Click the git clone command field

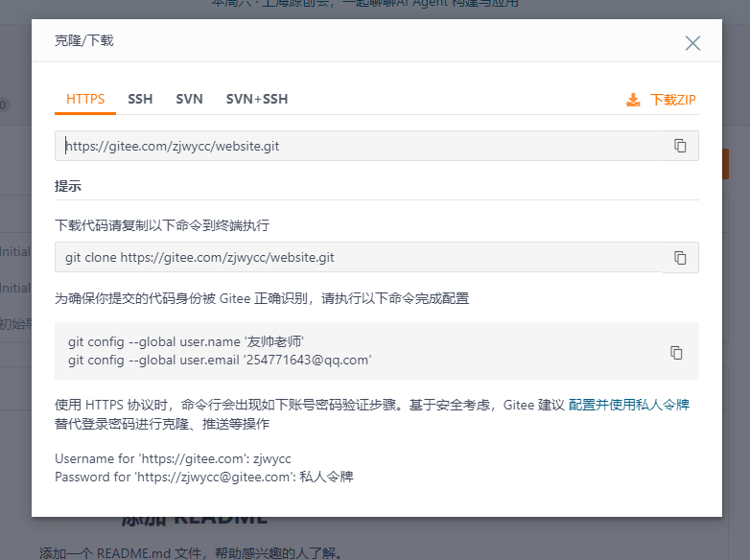(x=359, y=257)
